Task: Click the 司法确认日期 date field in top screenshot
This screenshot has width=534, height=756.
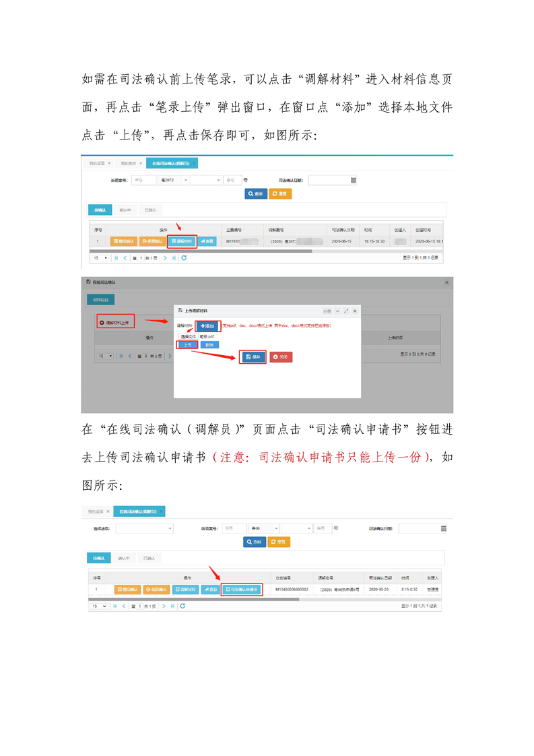Action: point(333,181)
